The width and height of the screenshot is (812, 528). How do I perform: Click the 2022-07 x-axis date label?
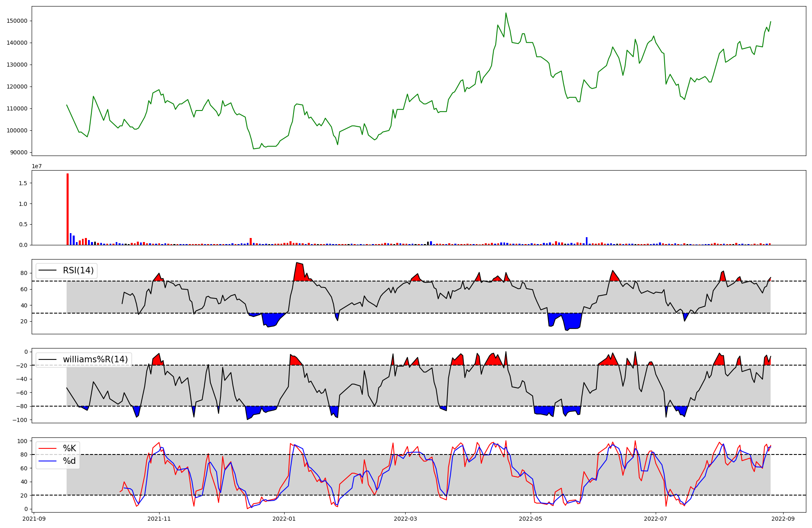tap(656, 519)
